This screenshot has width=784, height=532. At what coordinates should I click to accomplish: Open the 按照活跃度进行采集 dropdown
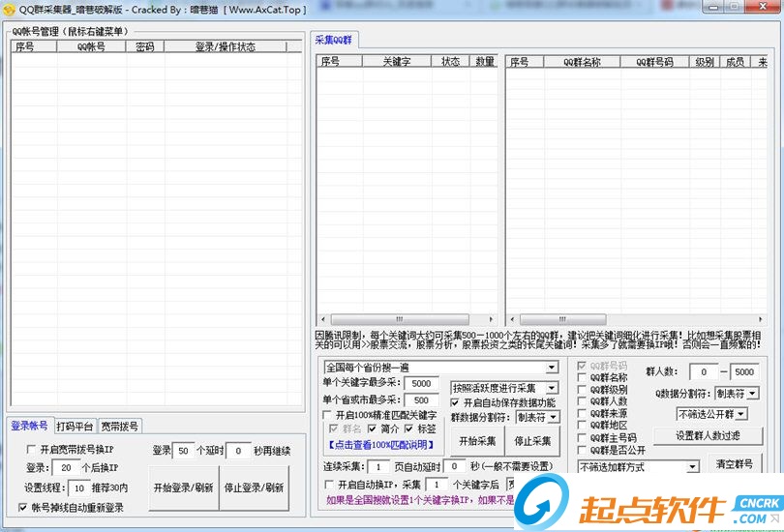(x=551, y=388)
